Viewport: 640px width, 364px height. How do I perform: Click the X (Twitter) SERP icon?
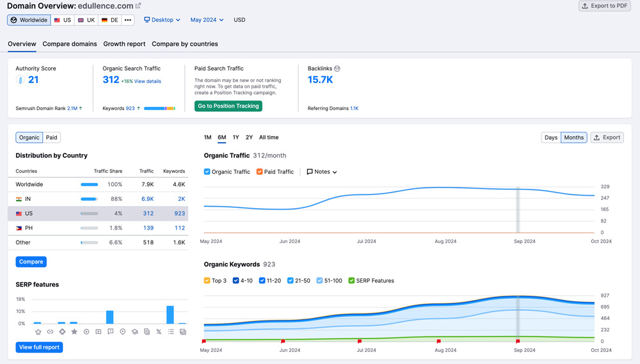point(159,332)
